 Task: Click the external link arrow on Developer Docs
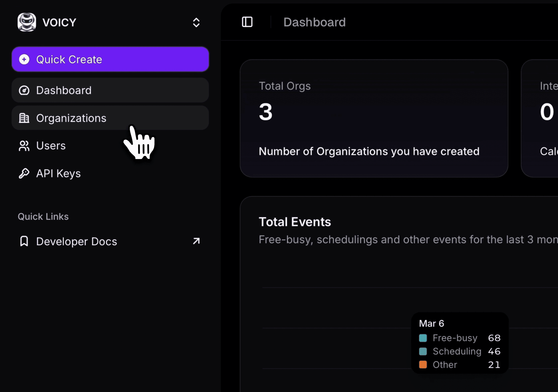196,241
